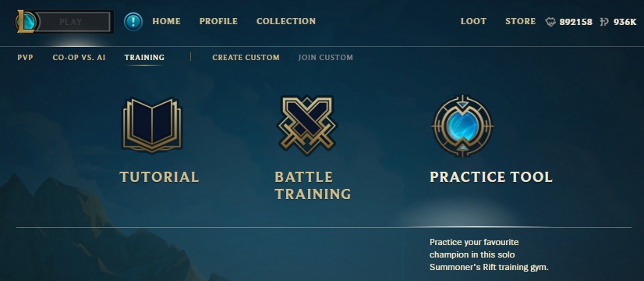Open the PROFILE tab

pos(218,21)
